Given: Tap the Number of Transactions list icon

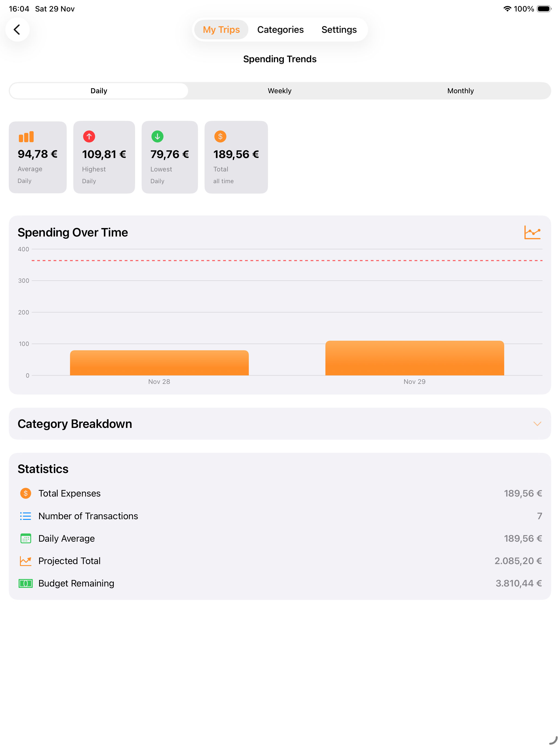Looking at the screenshot, I should click(26, 516).
